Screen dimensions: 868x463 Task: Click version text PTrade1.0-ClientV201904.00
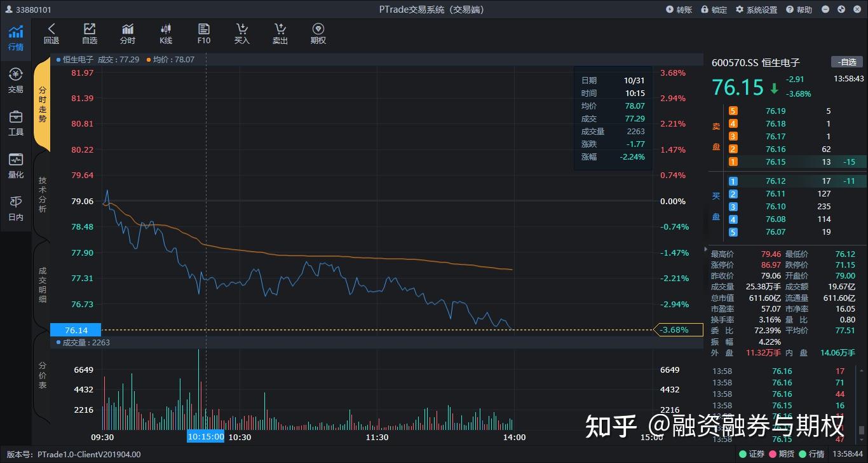click(89, 454)
